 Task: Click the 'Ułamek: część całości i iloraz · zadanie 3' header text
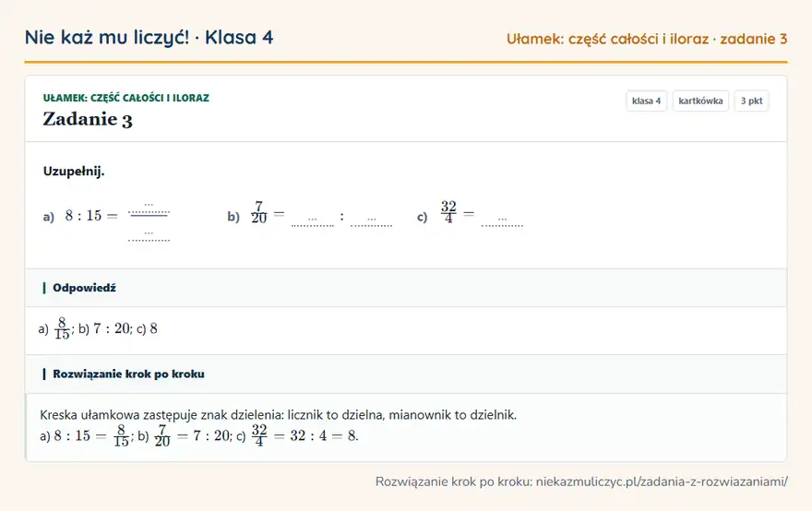(647, 39)
